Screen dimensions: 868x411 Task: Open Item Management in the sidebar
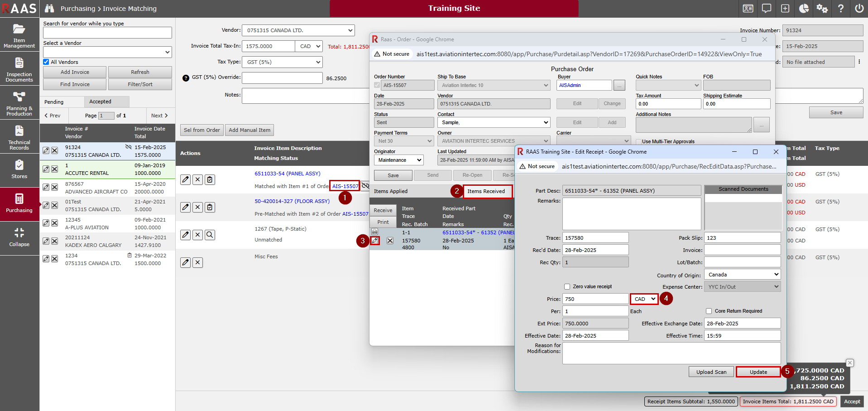(19, 35)
